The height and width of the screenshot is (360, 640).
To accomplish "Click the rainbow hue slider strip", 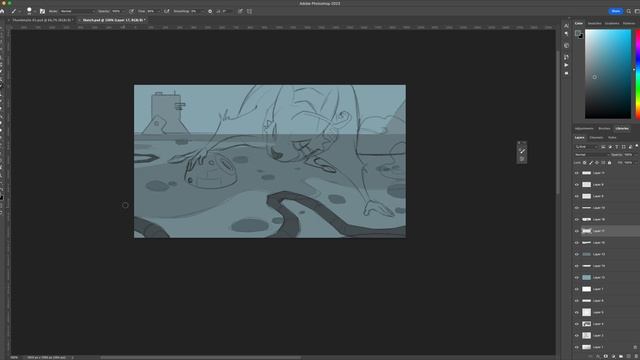I will 638,74.
